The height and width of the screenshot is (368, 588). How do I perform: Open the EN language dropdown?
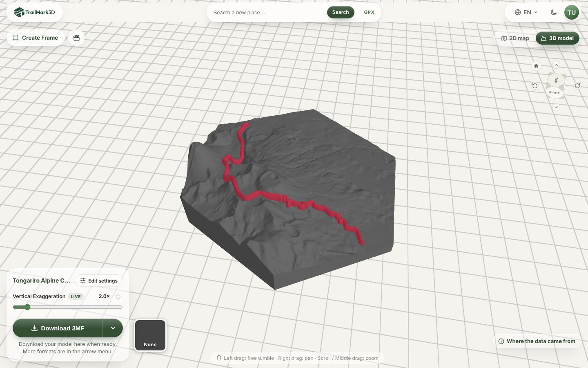526,12
